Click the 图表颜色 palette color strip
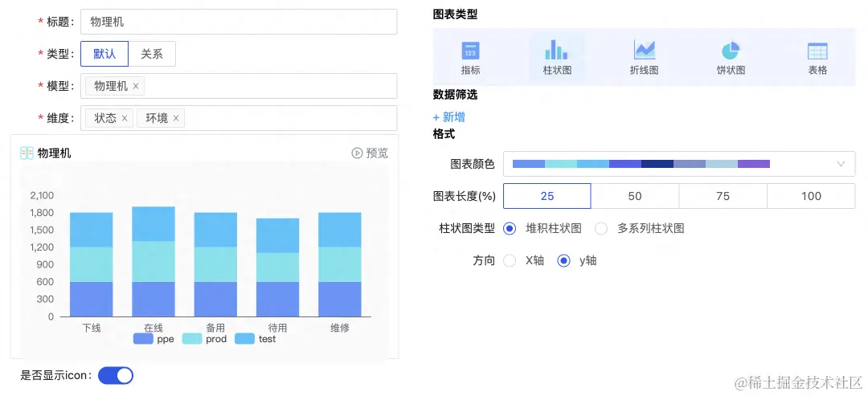The width and height of the screenshot is (868, 396). pyautogui.click(x=641, y=164)
